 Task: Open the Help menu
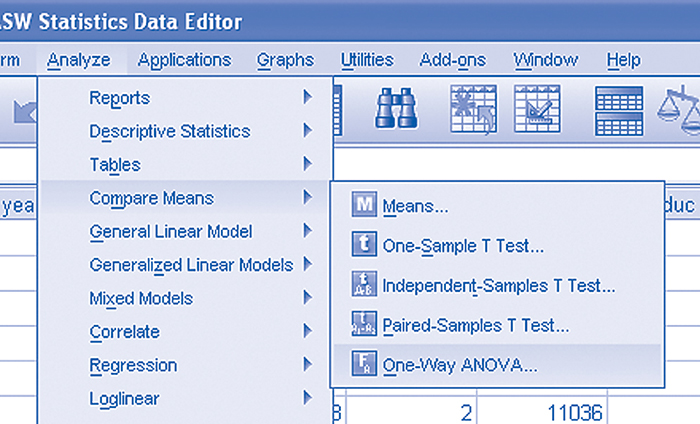point(623,60)
